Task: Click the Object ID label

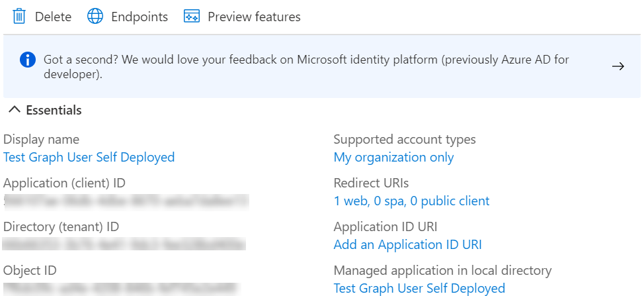Action: coord(30,270)
